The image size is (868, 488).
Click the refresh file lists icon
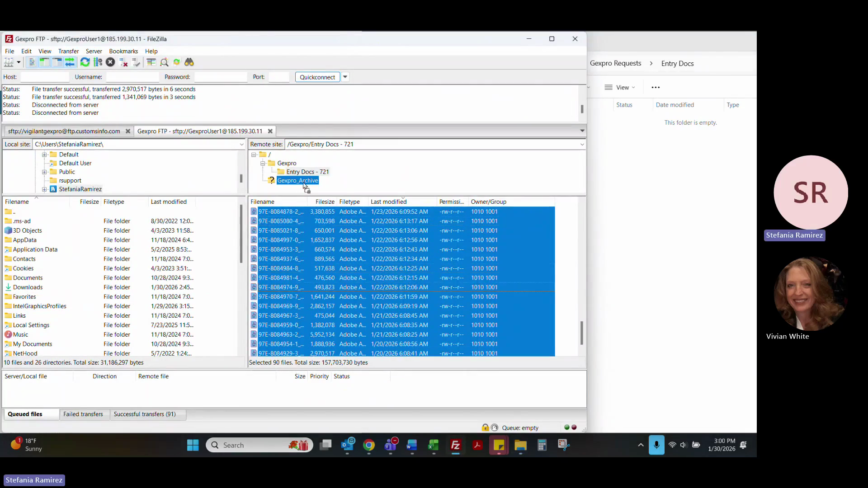pyautogui.click(x=85, y=62)
